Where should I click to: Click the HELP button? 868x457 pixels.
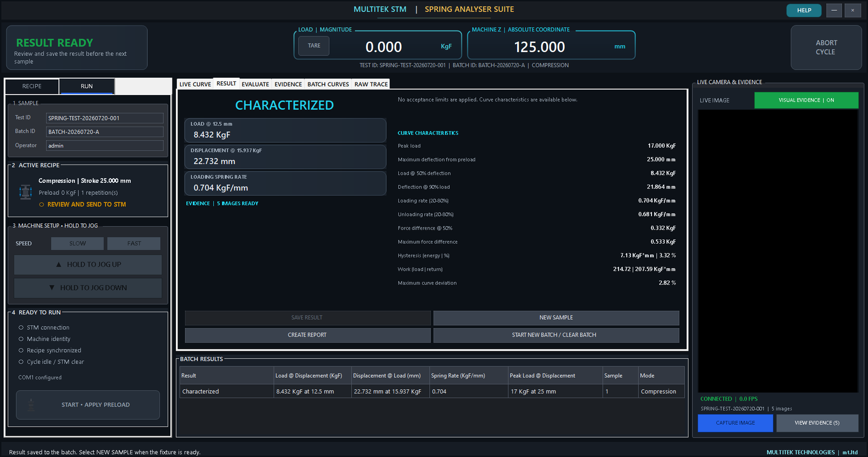coord(804,10)
